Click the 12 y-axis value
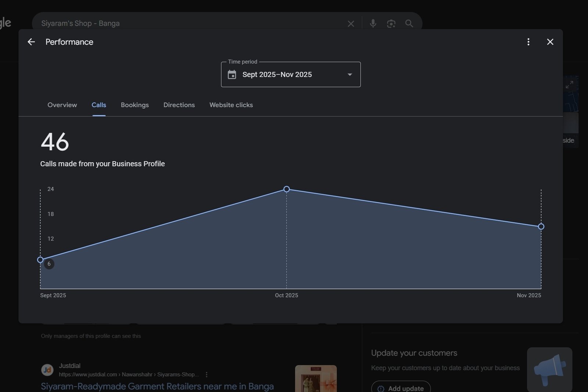Viewport: 588px width, 392px height. 51,239
